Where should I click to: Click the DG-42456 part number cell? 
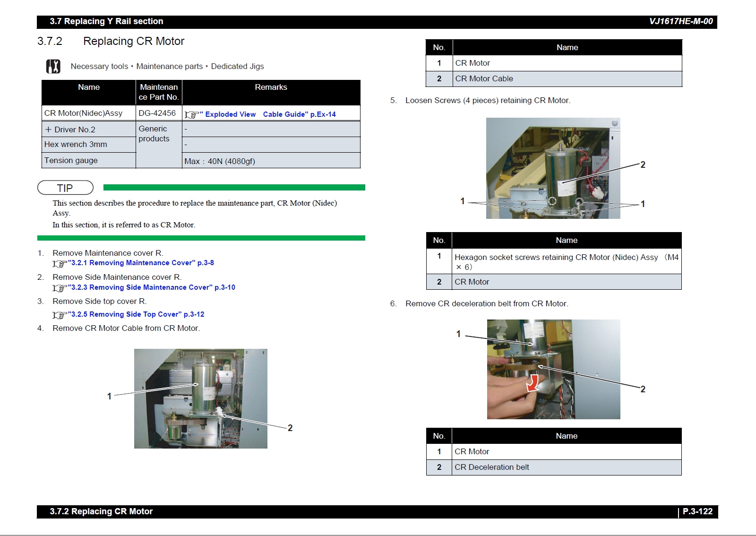click(x=157, y=113)
